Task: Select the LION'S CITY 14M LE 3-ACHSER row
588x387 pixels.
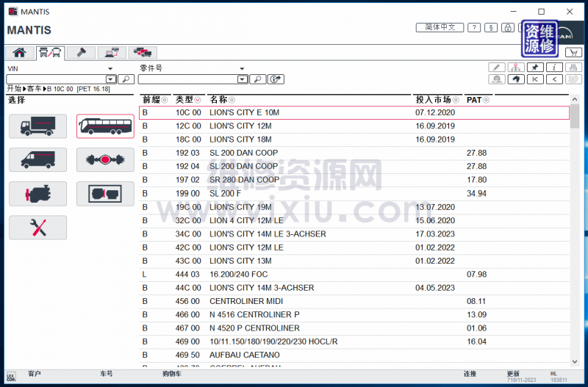Action: point(354,234)
